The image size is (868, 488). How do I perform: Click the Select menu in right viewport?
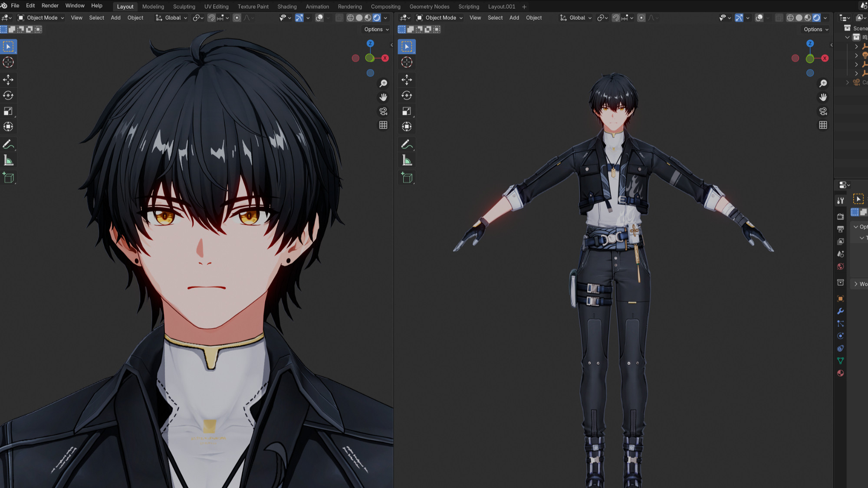[495, 18]
